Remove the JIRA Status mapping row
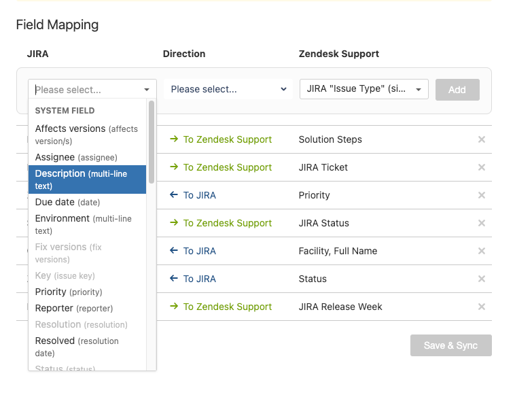 tap(482, 223)
